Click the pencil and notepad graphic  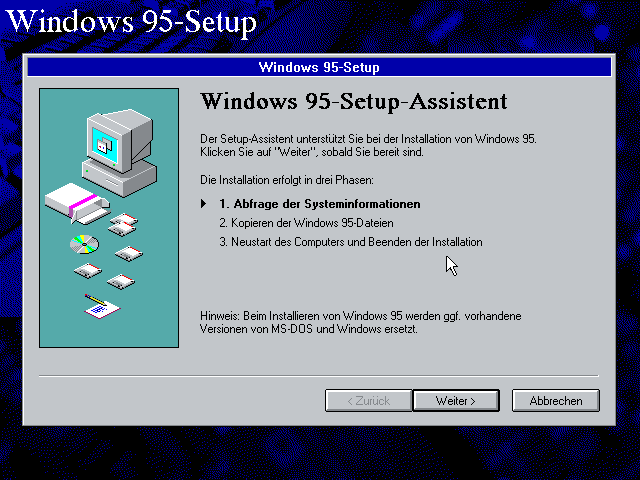[102, 306]
